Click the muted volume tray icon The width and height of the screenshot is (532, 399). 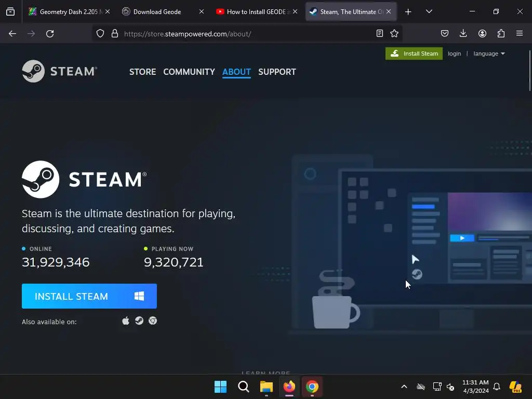point(450,387)
